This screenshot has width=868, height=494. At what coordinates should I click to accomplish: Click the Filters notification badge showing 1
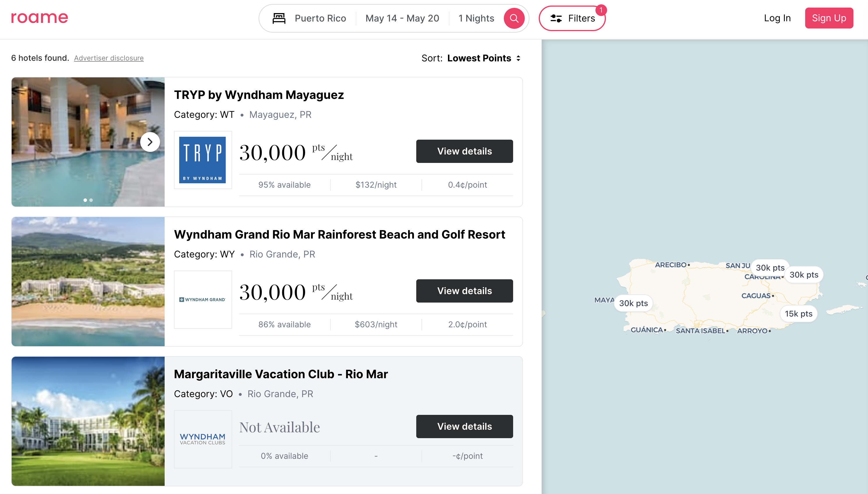(x=601, y=10)
